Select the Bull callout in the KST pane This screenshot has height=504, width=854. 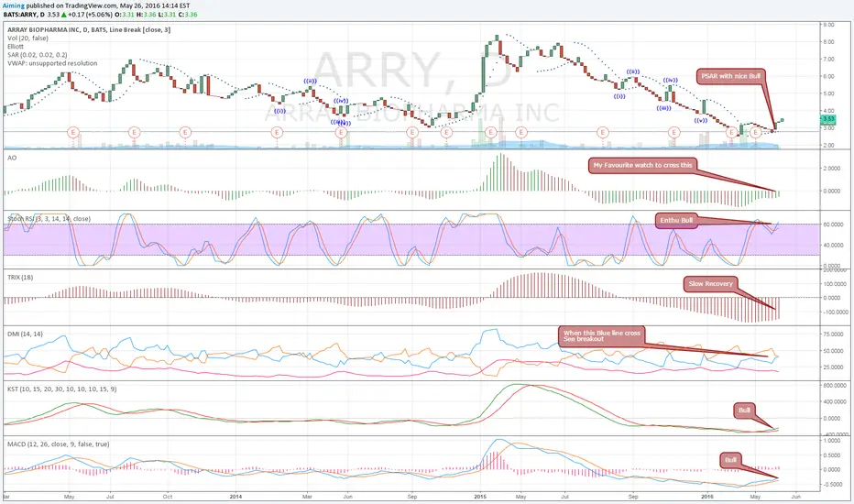(744, 411)
